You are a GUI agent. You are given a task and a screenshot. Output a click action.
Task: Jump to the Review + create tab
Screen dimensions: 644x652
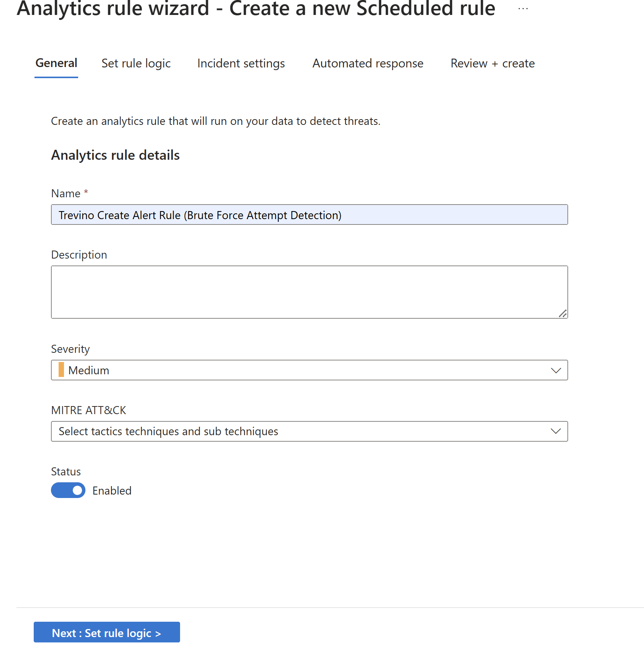point(492,64)
